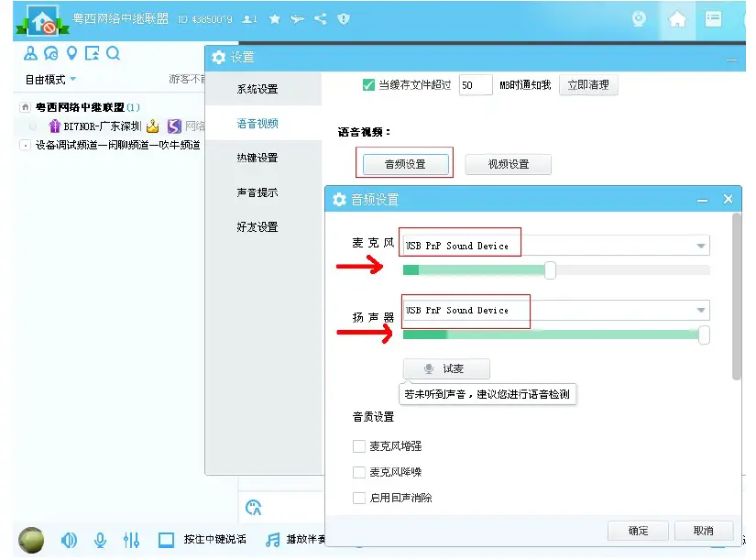Click 按住中键说话 label in bottom bar
756x560 pixels.
pos(215,540)
